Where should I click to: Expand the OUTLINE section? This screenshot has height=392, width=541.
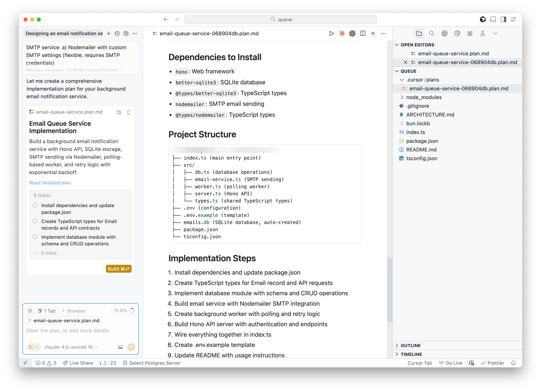click(411, 345)
